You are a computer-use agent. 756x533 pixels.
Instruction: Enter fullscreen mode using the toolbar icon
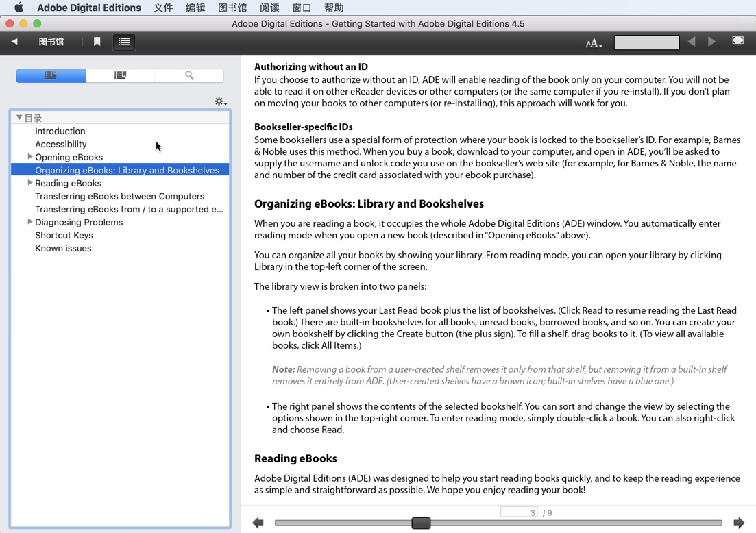(738, 41)
